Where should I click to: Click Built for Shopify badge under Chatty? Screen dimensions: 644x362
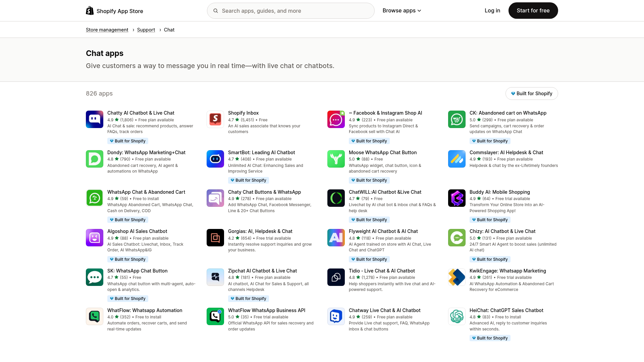128,141
